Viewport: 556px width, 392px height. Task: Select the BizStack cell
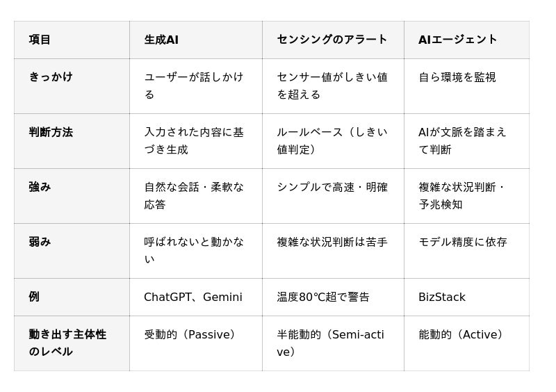(466, 297)
